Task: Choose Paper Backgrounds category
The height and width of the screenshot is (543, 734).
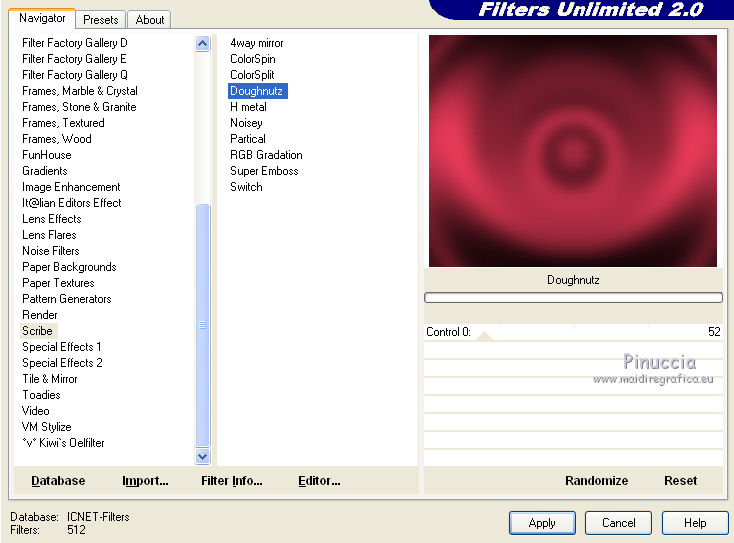Action: tap(69, 267)
